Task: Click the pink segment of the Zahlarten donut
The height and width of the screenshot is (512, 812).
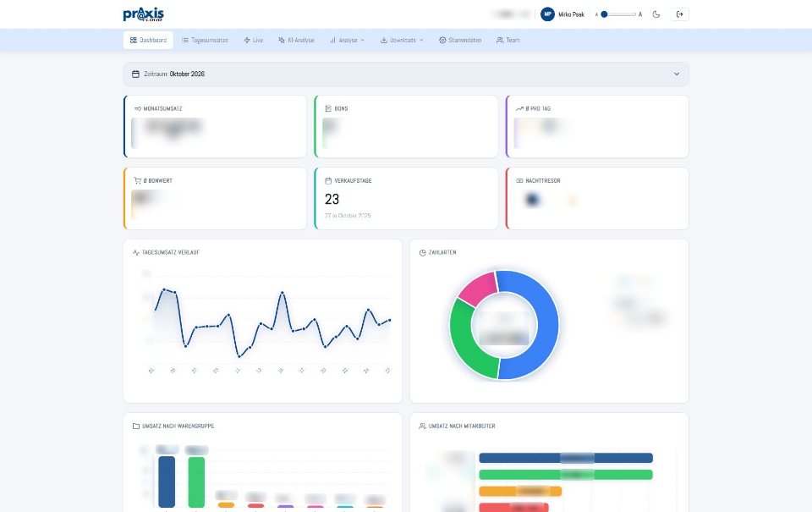Action: 480,287
